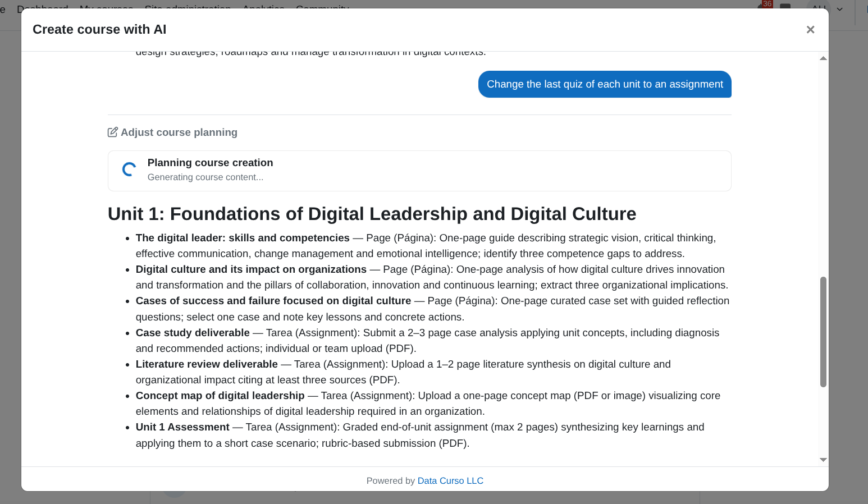Screen dimensions: 868x504
Task: Close the Create course with AI dialog
Action: tap(810, 30)
